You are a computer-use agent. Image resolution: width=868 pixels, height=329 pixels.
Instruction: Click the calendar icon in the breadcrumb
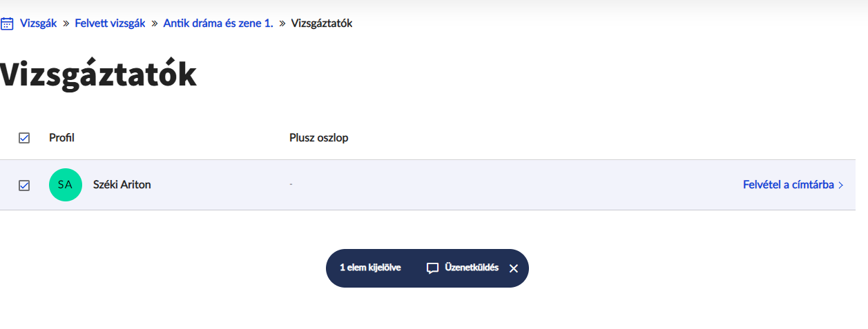[6, 23]
